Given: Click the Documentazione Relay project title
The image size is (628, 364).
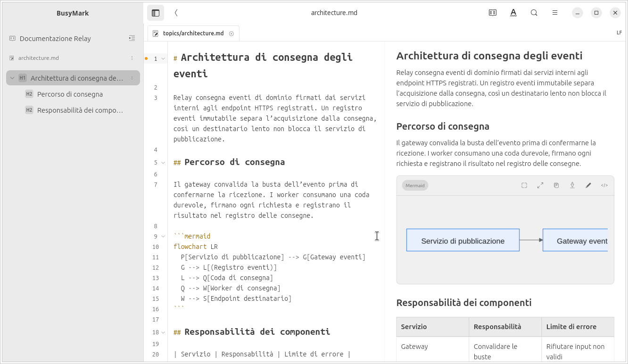Looking at the screenshot, I should (x=55, y=39).
